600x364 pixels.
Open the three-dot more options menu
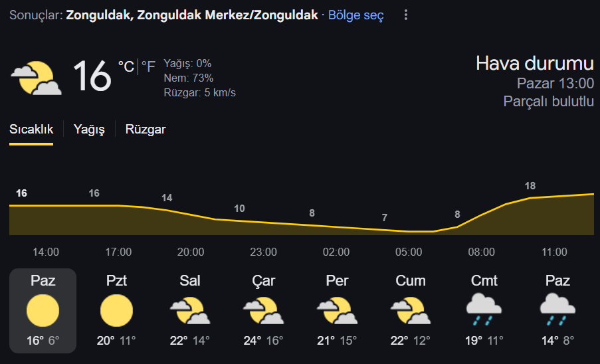405,15
